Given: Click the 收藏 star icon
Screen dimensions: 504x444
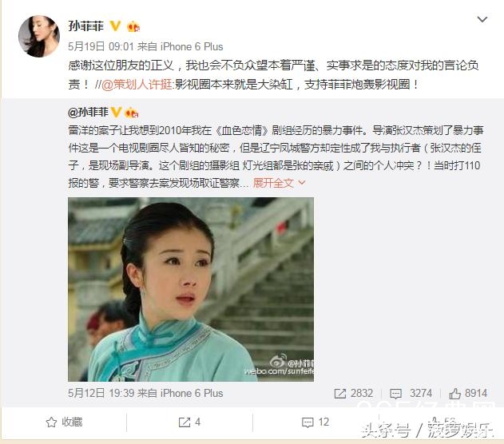Looking at the screenshot, I should (x=51, y=422).
